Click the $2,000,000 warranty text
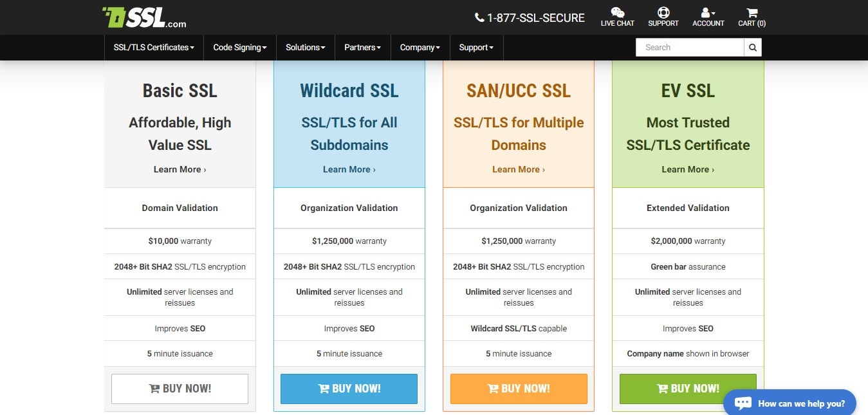Image resolution: width=868 pixels, height=415 pixels. pos(688,241)
